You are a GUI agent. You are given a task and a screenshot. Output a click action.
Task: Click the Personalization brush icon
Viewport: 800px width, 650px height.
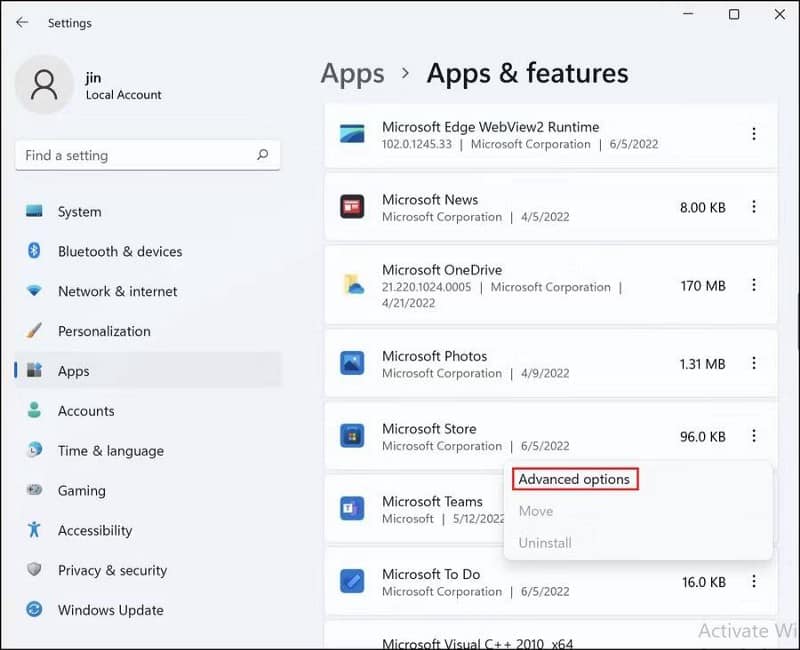click(x=34, y=331)
